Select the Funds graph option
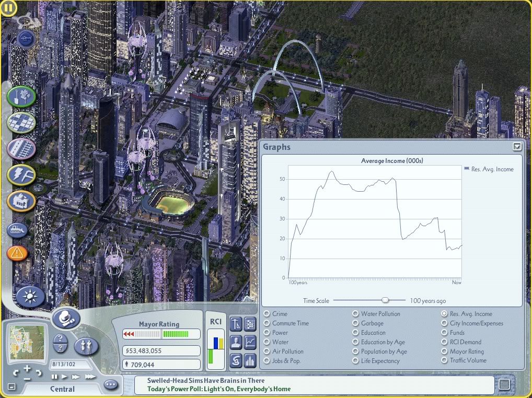The width and height of the screenshot is (532, 398). 444,333
